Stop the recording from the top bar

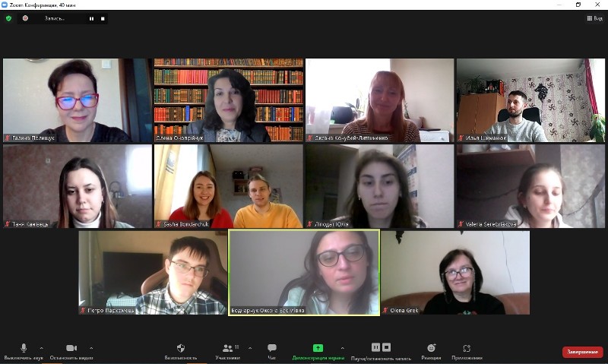point(103,18)
